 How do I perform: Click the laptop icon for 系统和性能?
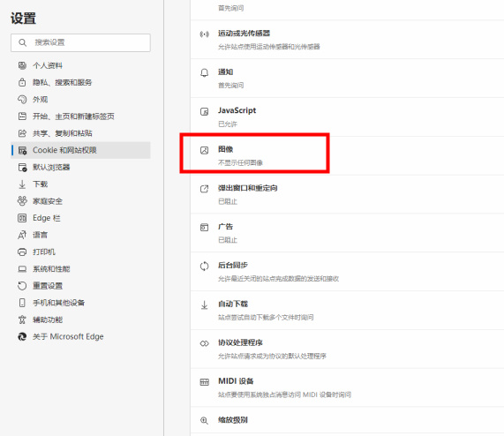pos(22,269)
